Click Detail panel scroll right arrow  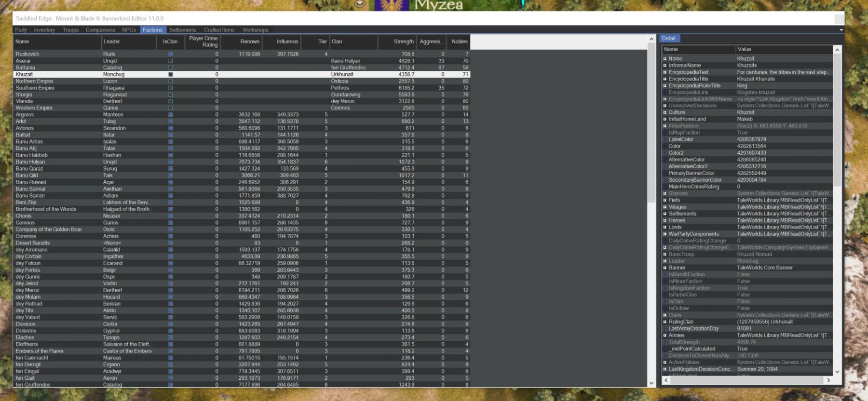tap(828, 380)
